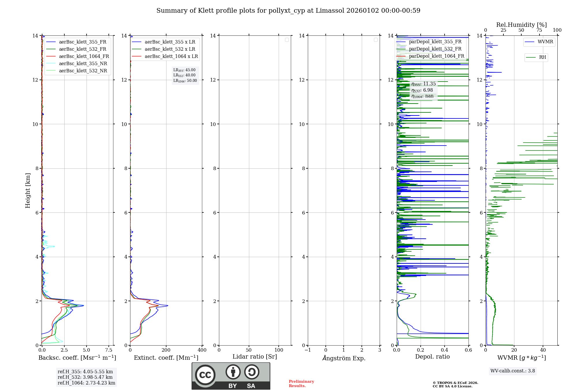
Task: Click the aerBsc_klett_355_FR legend entry
Action: point(83,42)
